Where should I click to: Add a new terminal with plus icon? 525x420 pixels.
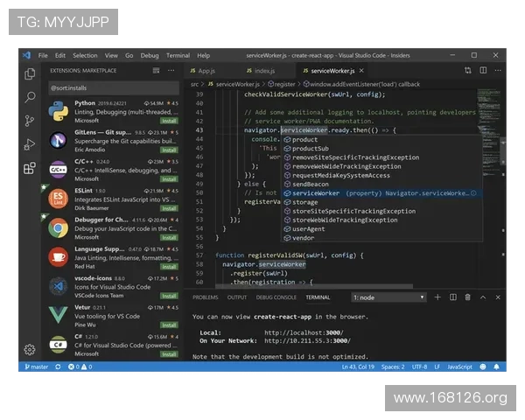pyautogui.click(x=437, y=297)
